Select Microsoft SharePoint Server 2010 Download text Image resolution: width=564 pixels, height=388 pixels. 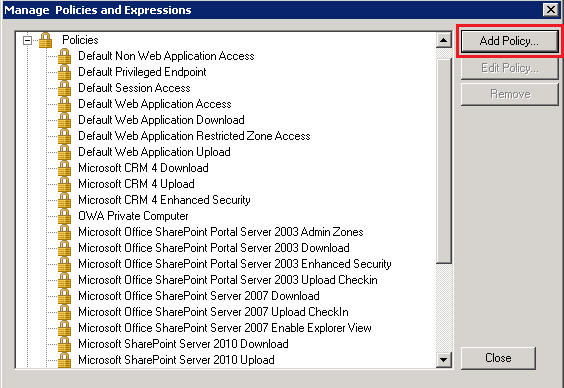[x=183, y=344]
